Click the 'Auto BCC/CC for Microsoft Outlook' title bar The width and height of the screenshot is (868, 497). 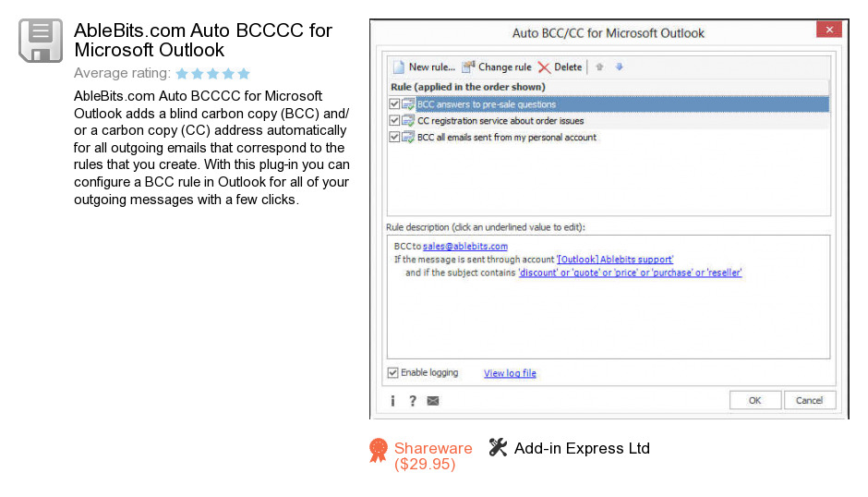click(608, 33)
